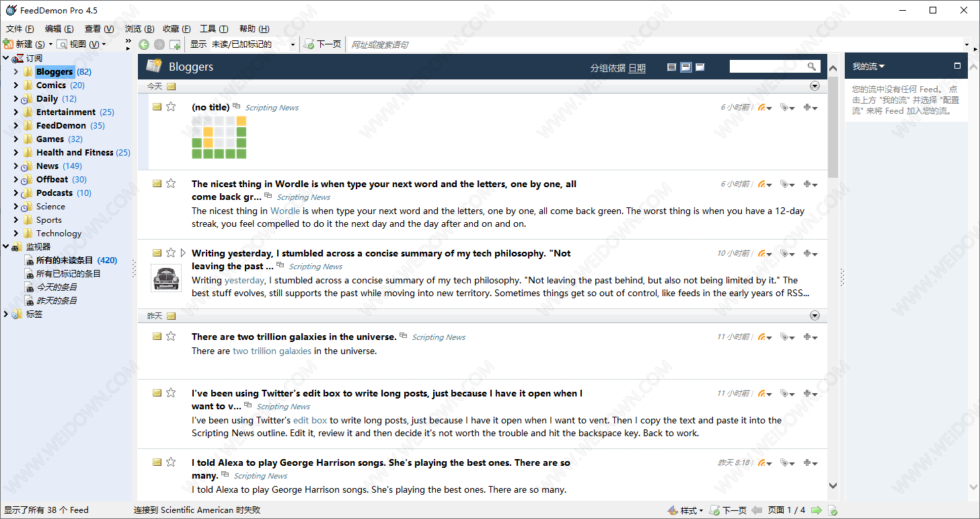The image size is (980, 519).
Task: Mark yesterday's group as read envelope
Action: point(171,316)
